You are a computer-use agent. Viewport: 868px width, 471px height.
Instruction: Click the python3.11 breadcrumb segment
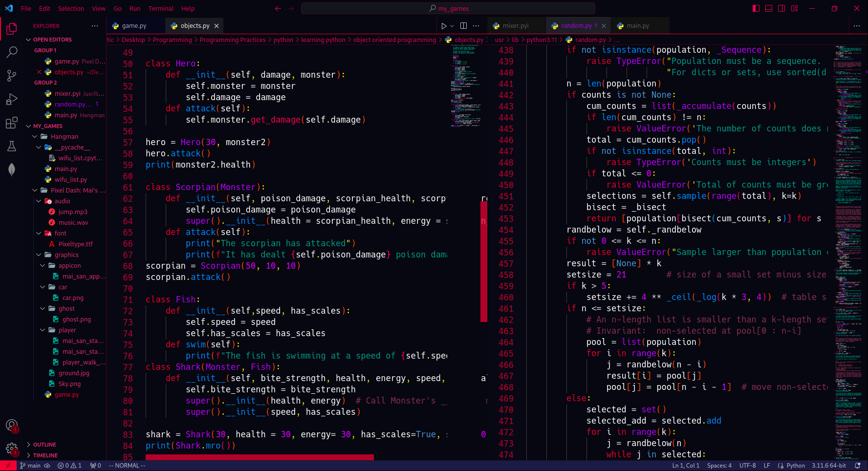coord(542,40)
